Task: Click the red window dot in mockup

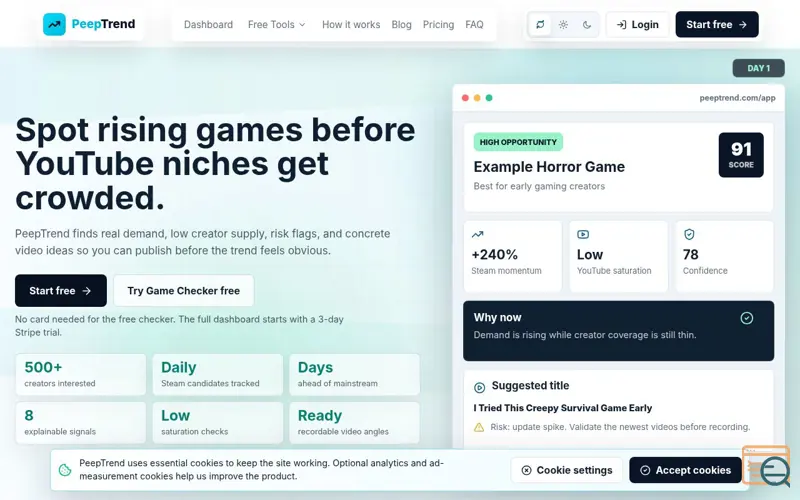Action: click(x=465, y=98)
